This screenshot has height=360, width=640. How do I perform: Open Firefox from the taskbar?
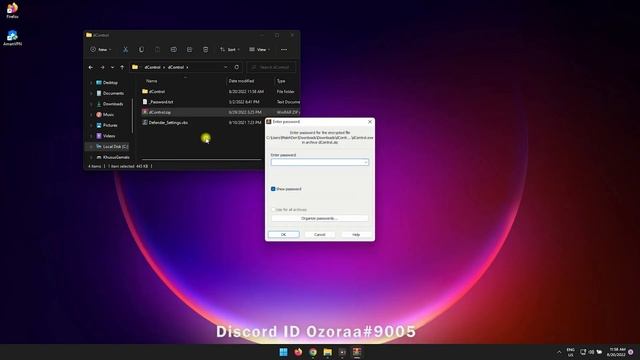point(298,352)
